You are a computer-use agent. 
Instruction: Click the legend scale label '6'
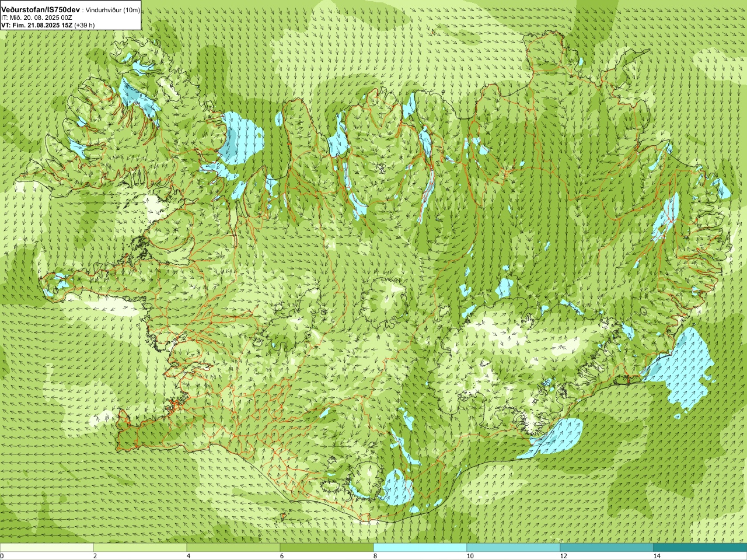click(x=282, y=556)
